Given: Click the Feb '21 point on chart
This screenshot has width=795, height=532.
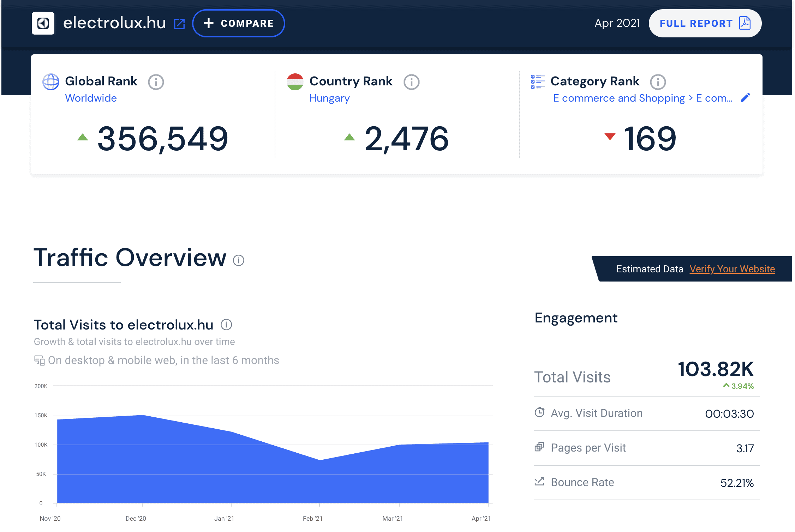Looking at the screenshot, I should [x=320, y=460].
